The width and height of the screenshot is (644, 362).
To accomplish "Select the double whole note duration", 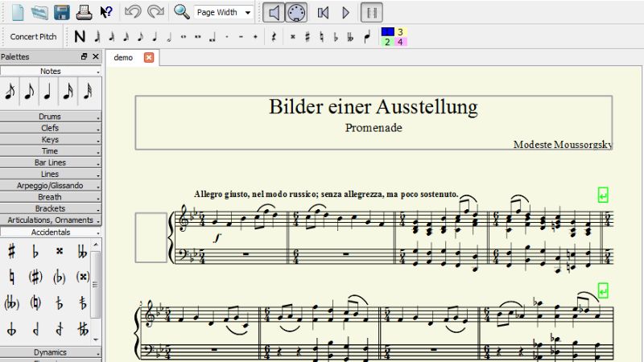I will [197, 37].
